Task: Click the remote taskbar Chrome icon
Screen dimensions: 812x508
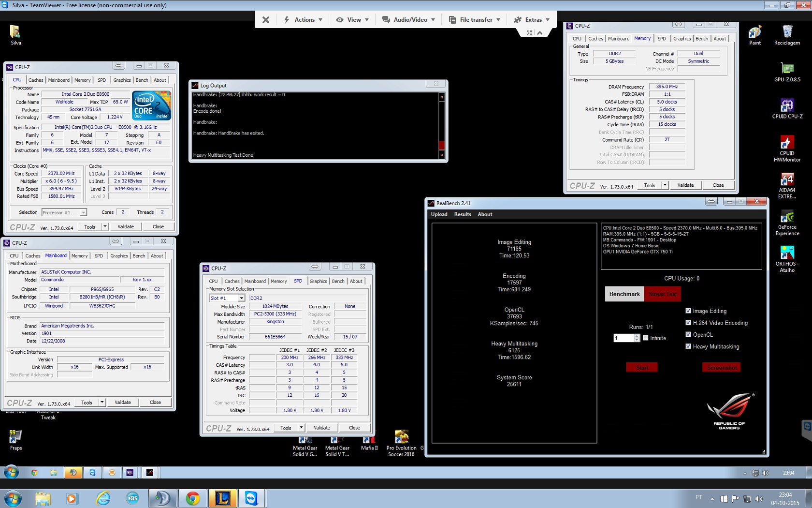Action: [x=34, y=473]
